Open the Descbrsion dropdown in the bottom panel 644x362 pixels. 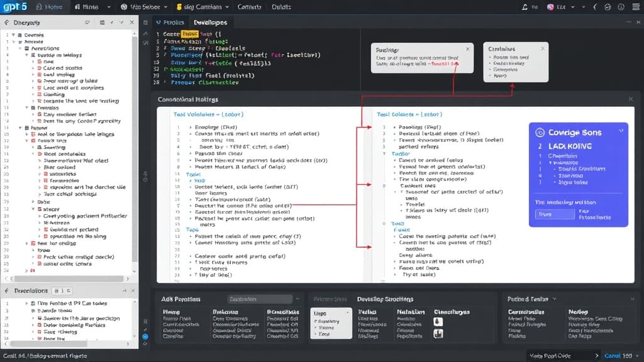pos(259,299)
